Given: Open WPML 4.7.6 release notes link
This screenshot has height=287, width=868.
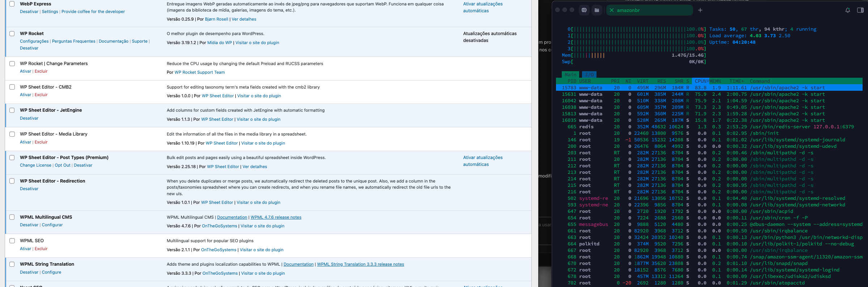Looking at the screenshot, I should pos(276,217).
